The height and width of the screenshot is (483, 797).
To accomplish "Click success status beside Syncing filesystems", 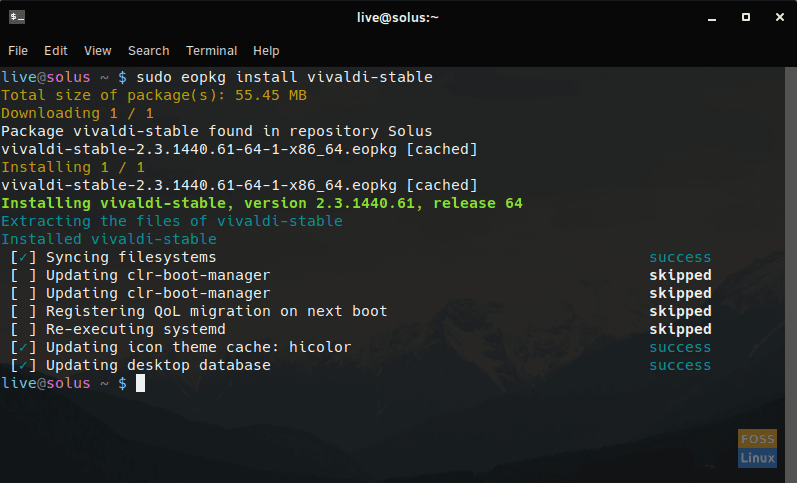I will pos(680,257).
